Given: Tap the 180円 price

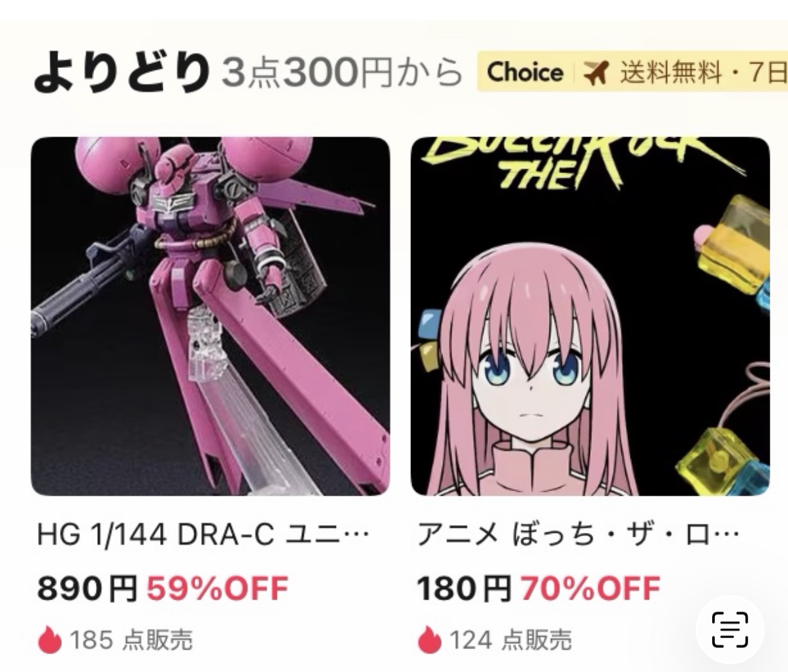Looking at the screenshot, I should pyautogui.click(x=464, y=588).
